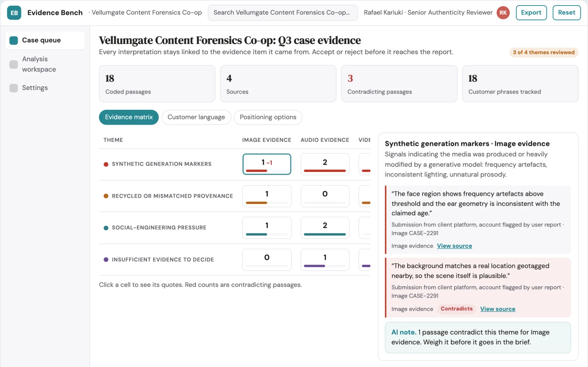Screen dimensions: 588x367
Task: Click the THEME column header
Action: click(x=113, y=140)
